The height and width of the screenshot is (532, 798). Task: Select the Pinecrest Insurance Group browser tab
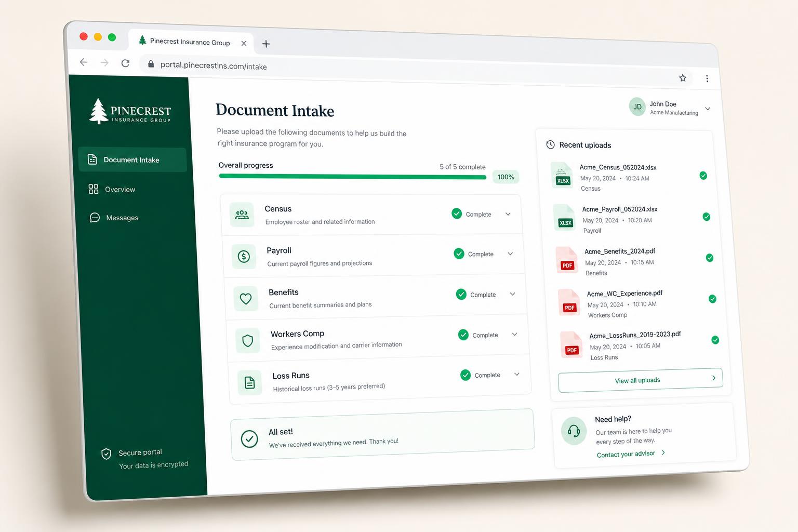click(191, 42)
